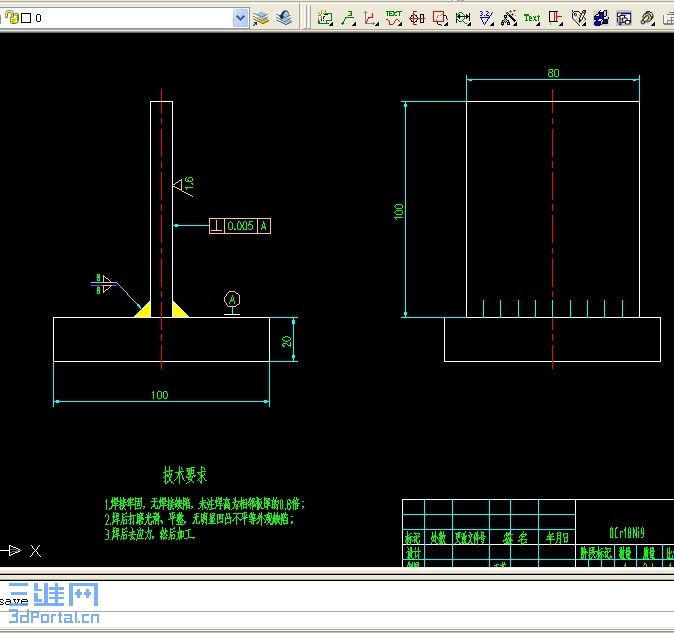Select the red centerline of the front view

click(x=162, y=229)
